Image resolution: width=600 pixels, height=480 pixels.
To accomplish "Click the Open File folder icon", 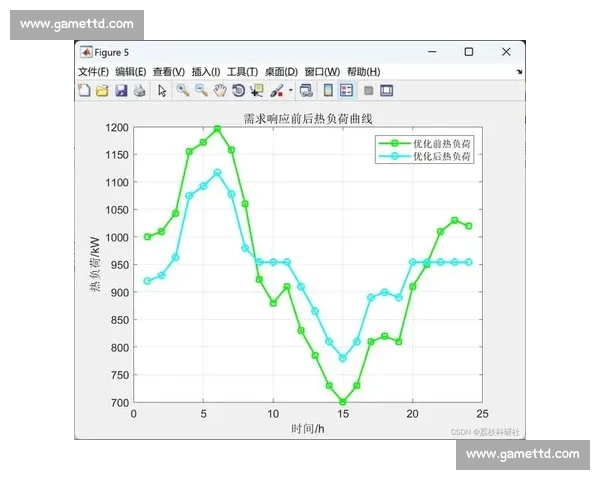I will coord(102,90).
